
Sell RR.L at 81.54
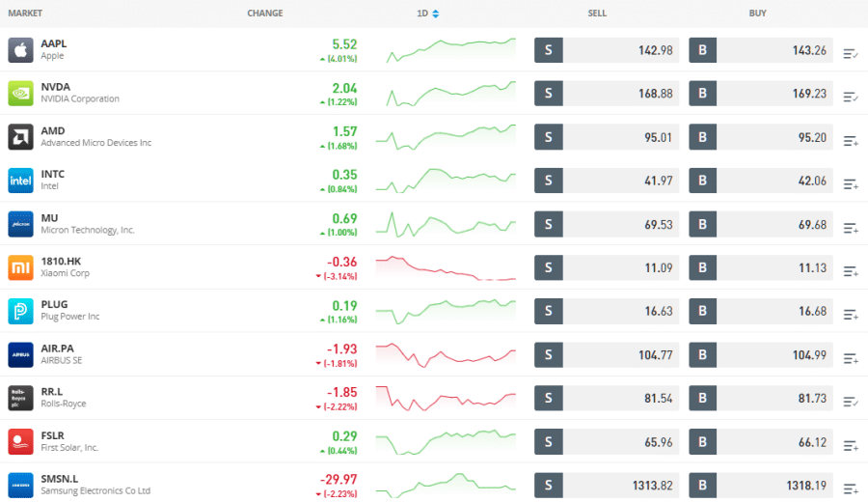pyautogui.click(x=607, y=398)
